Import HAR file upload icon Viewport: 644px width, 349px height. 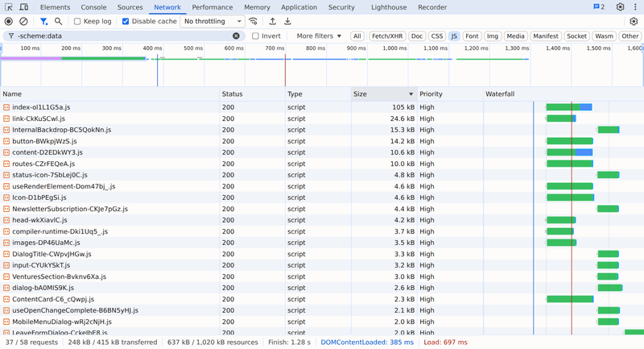(272, 22)
